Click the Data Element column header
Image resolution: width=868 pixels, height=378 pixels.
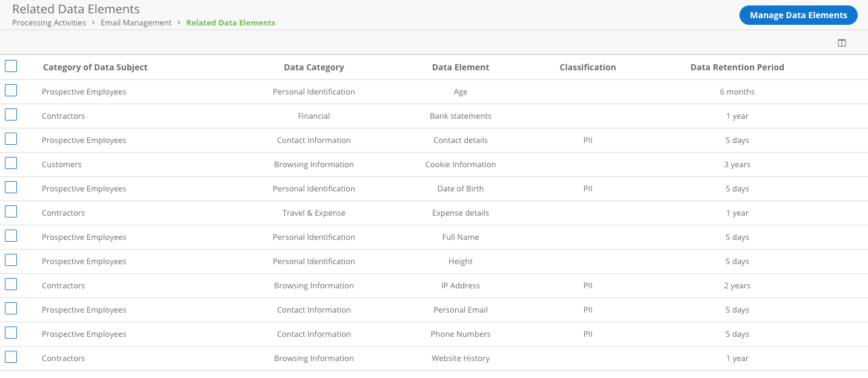[460, 67]
